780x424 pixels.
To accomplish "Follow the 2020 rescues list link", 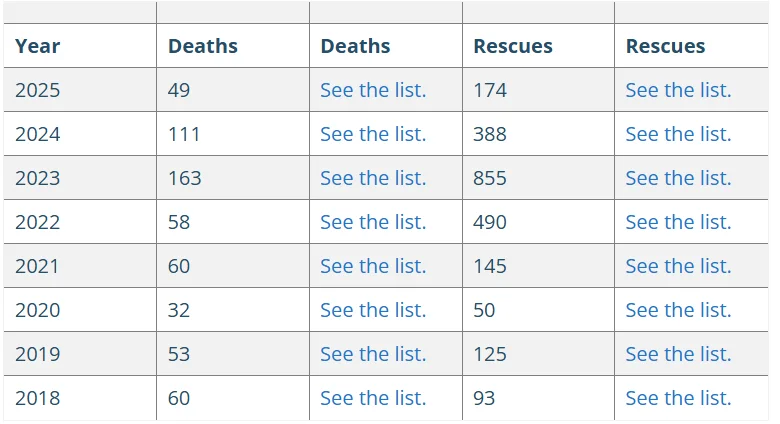I will click(x=678, y=310).
